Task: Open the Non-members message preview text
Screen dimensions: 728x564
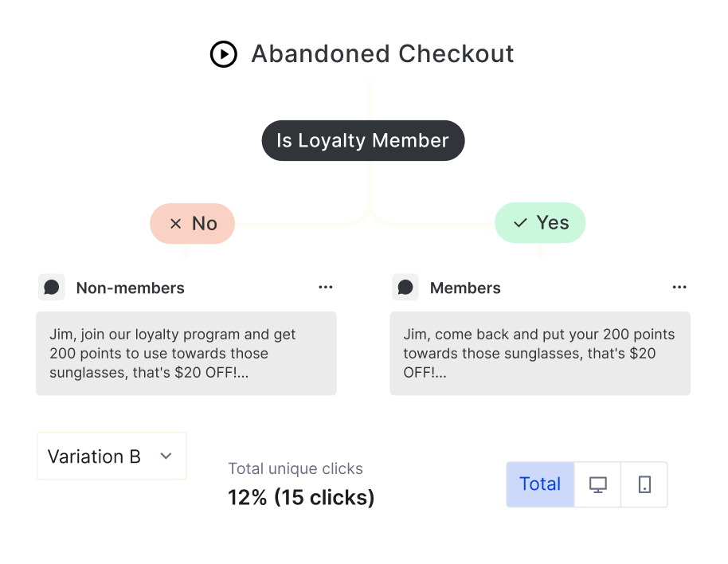Action: pyautogui.click(x=186, y=354)
